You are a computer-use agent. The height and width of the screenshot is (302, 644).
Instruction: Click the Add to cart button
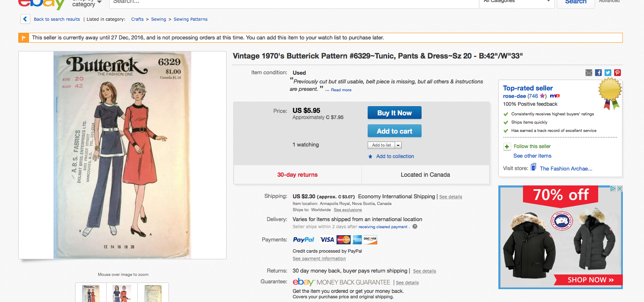pos(395,131)
